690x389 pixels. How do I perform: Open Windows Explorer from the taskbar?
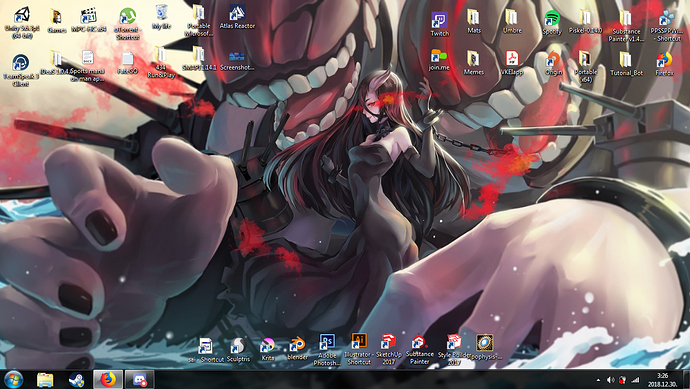[45, 379]
